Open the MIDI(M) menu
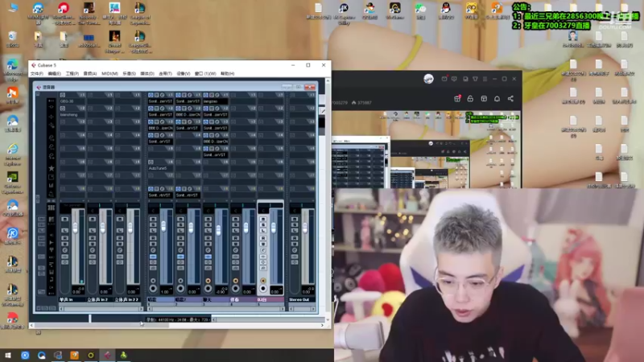The height and width of the screenshot is (362, 644). pyautogui.click(x=109, y=74)
